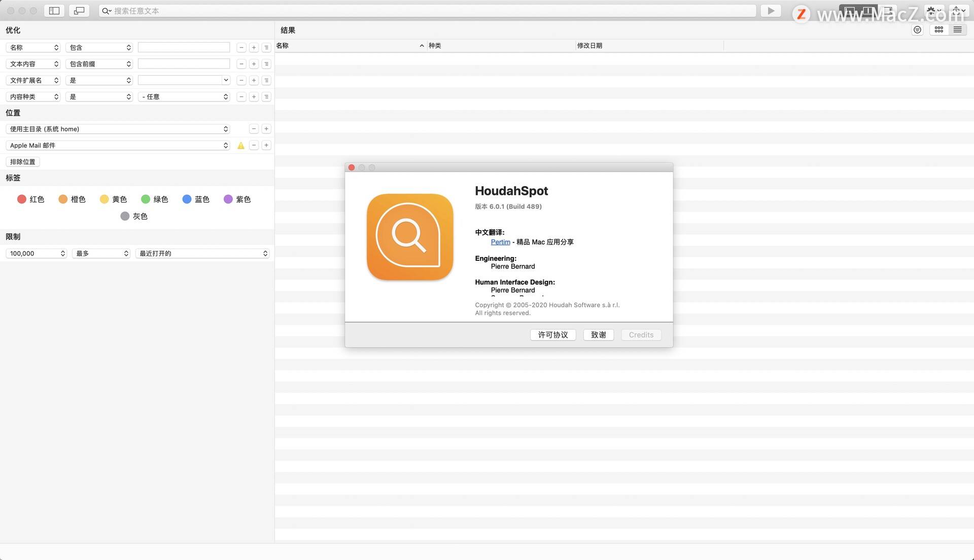
Task: Toggle the sidebar using the toolbar sidebar icon
Action: 54,11
